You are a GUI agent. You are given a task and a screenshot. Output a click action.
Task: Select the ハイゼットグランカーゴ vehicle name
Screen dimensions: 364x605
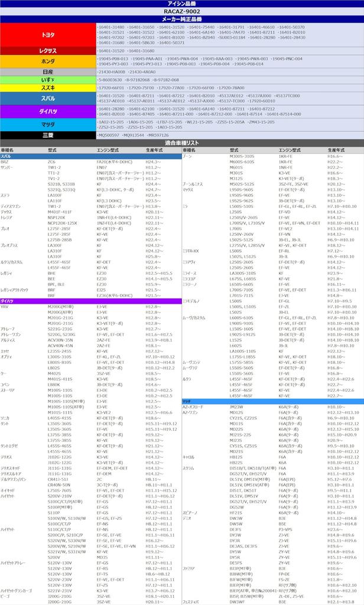(x=16, y=591)
